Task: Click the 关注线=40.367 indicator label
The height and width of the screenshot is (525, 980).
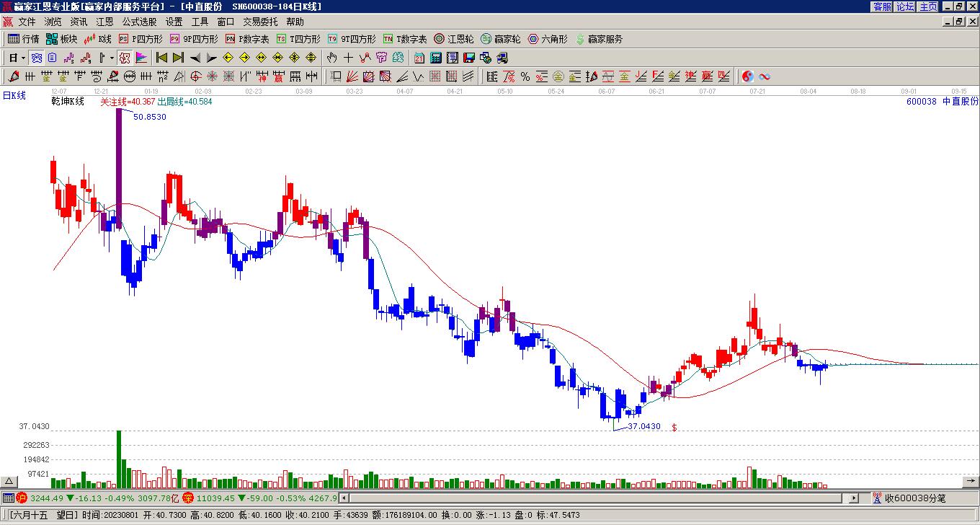Action: point(128,102)
